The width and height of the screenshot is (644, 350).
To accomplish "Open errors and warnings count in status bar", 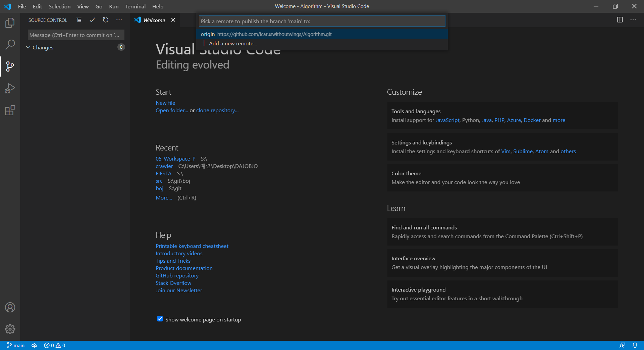I will [55, 345].
